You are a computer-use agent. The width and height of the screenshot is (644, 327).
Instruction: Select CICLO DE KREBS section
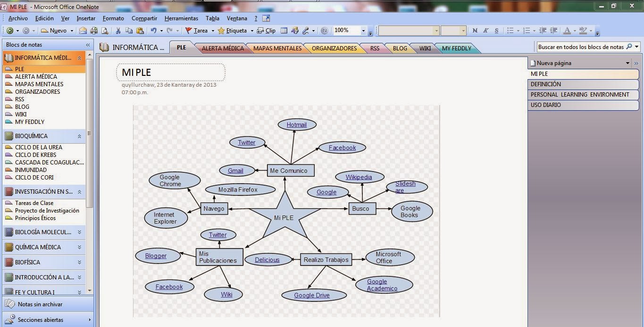tap(35, 155)
